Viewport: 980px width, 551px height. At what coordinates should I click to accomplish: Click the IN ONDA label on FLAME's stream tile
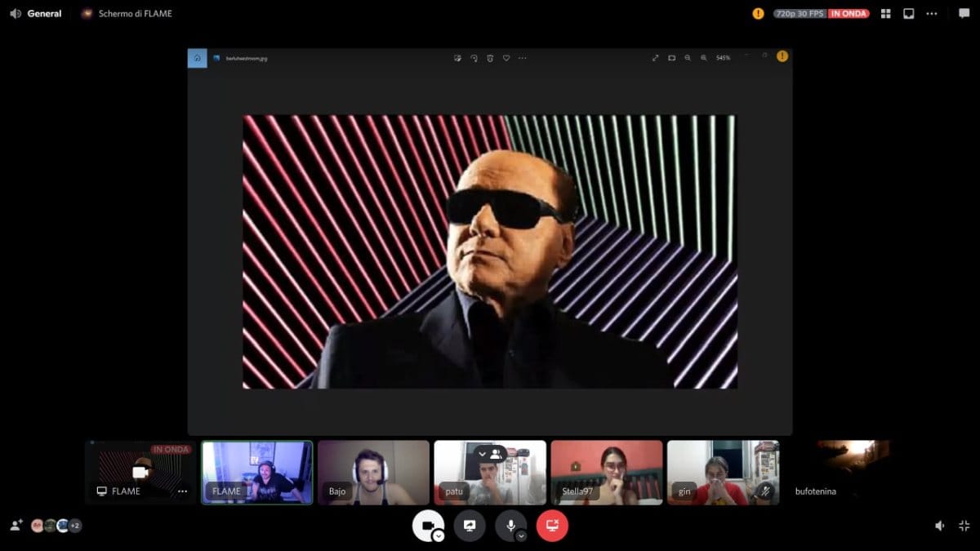(x=171, y=449)
